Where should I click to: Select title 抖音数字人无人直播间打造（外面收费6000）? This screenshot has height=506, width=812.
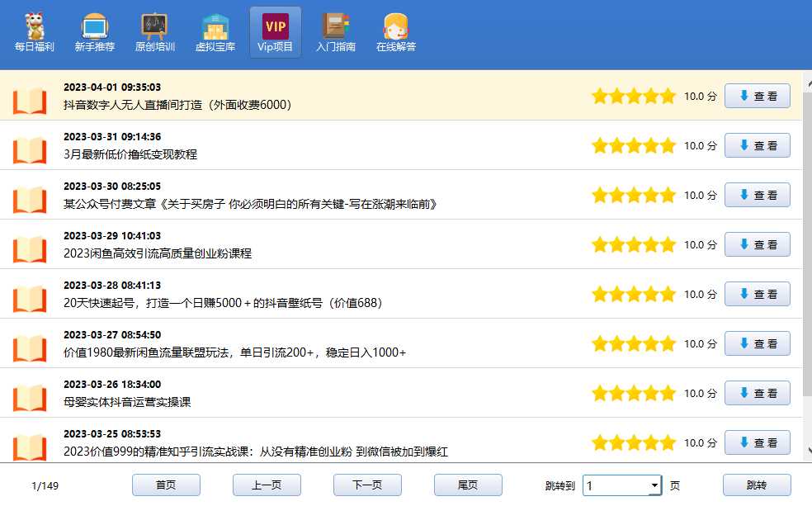[x=177, y=105]
